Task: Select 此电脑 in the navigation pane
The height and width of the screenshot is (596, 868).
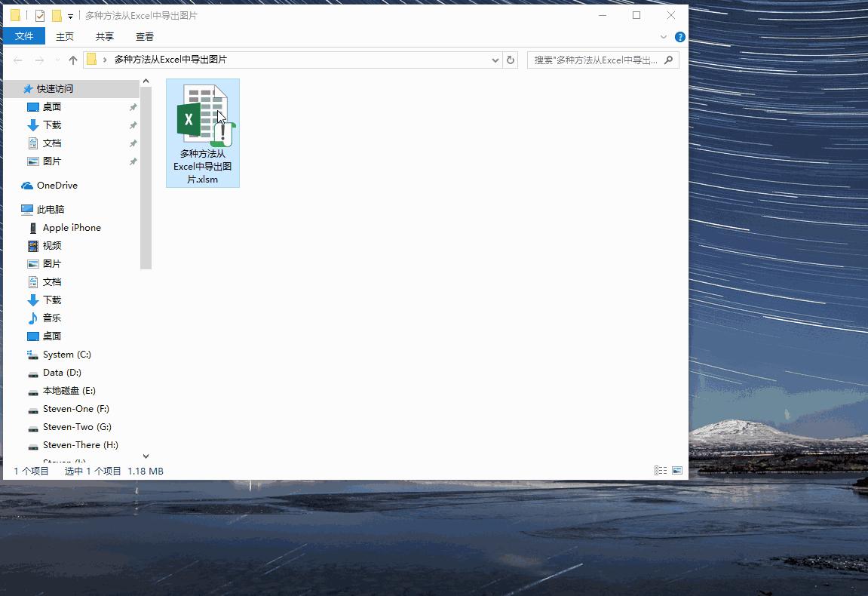Action: click(x=51, y=210)
